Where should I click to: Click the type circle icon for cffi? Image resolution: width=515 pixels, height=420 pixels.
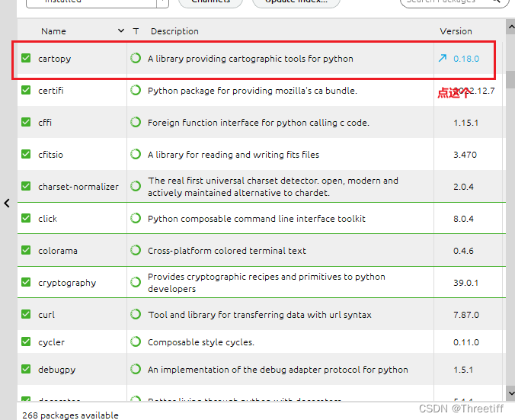[136, 122]
